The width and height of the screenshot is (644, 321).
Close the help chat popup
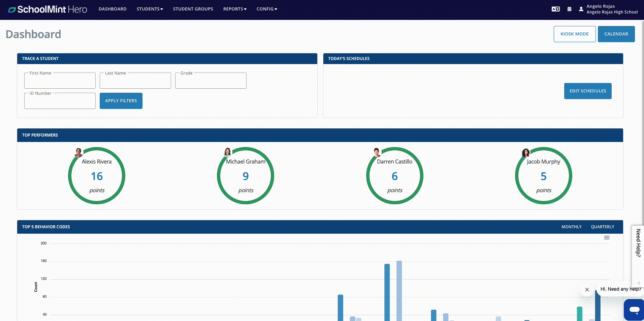click(587, 290)
